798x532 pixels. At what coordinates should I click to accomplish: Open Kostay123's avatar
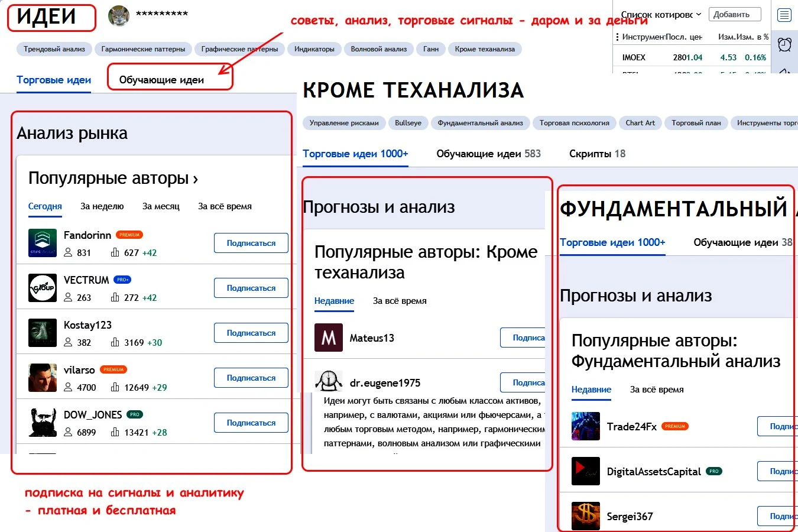coord(43,333)
